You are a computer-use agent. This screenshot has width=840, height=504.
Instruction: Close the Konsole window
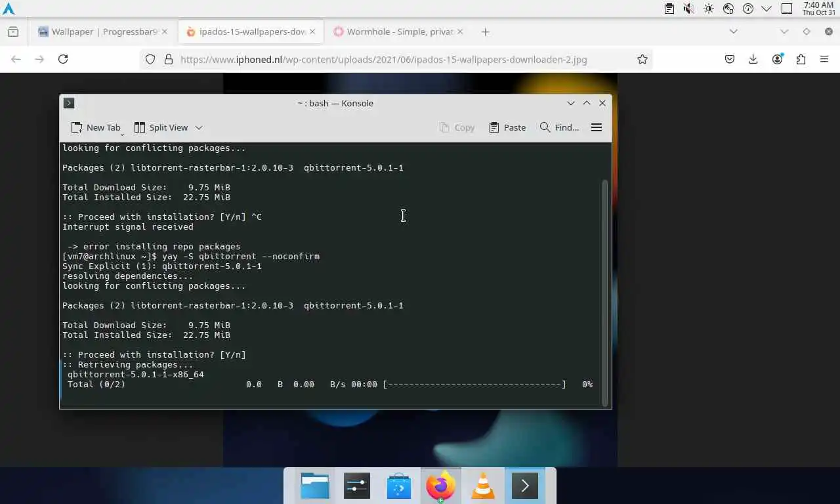pyautogui.click(x=602, y=103)
